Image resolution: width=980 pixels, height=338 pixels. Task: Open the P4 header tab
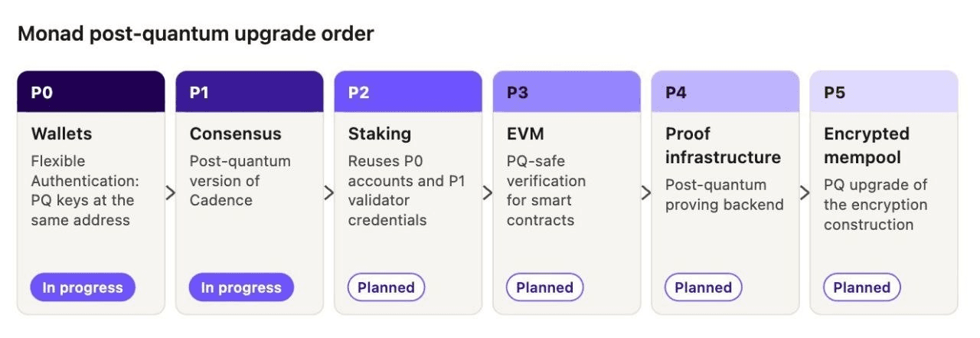(x=725, y=92)
